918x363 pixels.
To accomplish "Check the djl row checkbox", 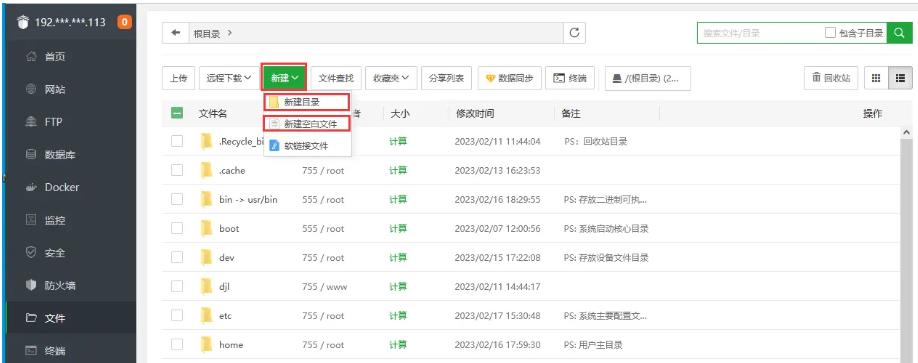I will click(177, 286).
